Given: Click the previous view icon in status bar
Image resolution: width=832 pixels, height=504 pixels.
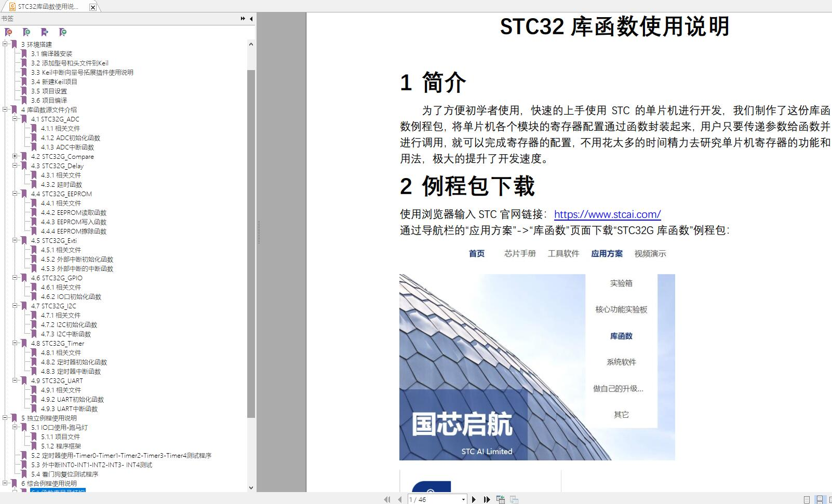Looking at the screenshot, I should tap(501, 499).
